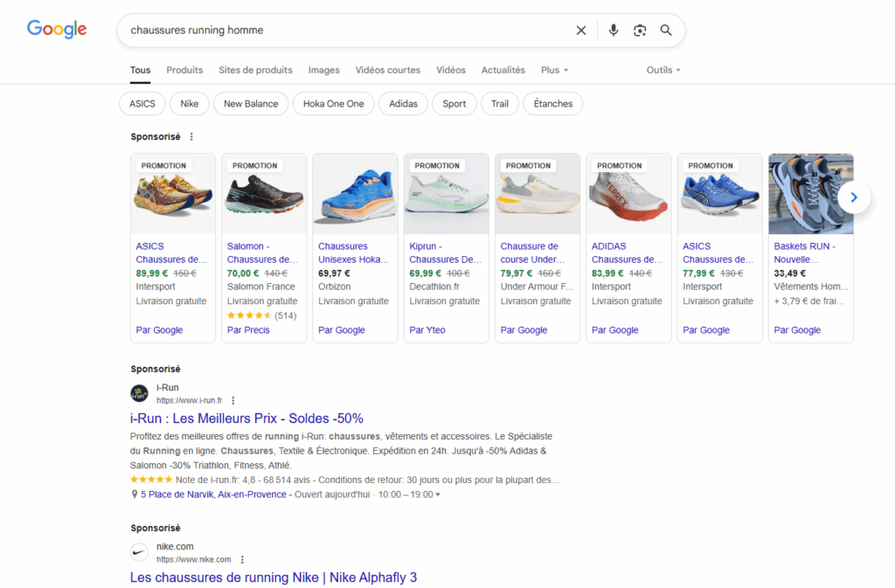Filter by New Balance chip

[x=251, y=104]
